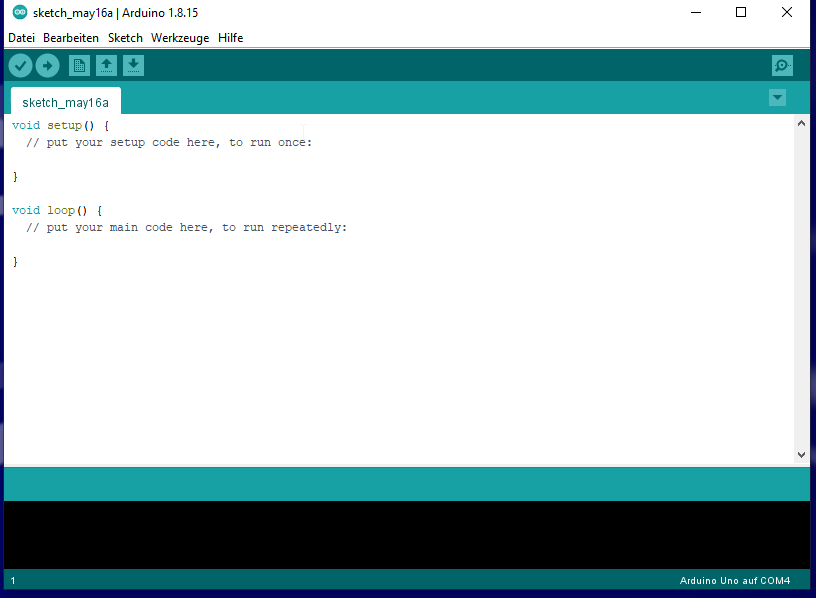Image resolution: width=816 pixels, height=598 pixels.
Task: Open the Sketch menu
Action: (125, 38)
